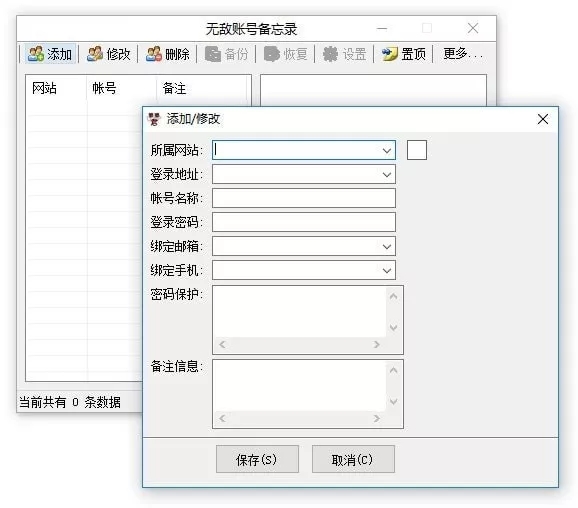Focus the 备注信息 text area
Screen dimensions: 578x508
click(x=300, y=386)
